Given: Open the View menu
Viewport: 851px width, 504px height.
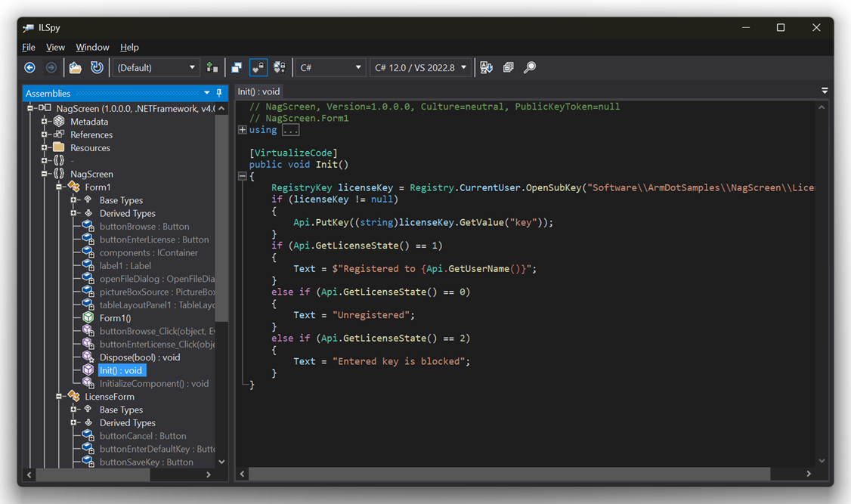Looking at the screenshot, I should click(56, 47).
